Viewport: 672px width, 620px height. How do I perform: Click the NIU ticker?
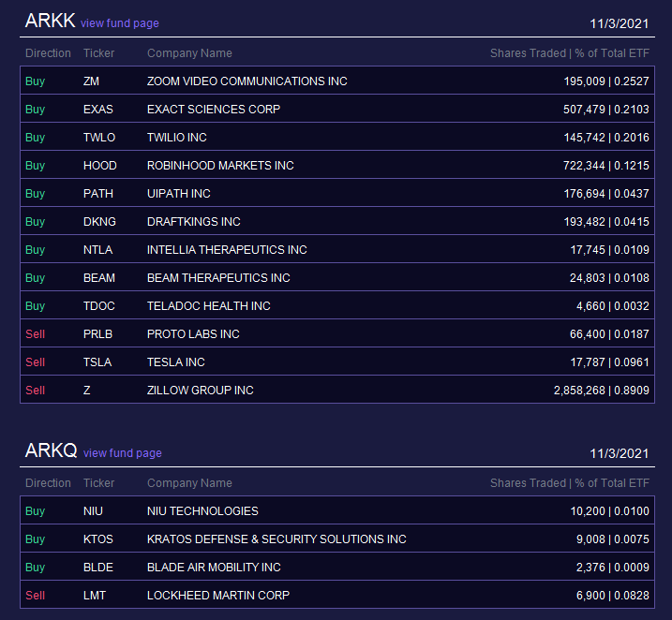tap(93, 511)
